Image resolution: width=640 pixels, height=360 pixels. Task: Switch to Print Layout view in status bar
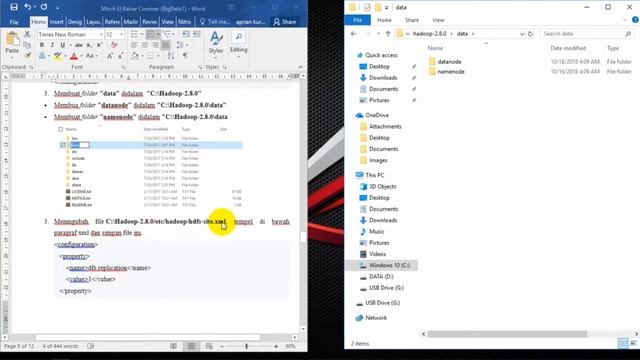[x=191, y=346]
